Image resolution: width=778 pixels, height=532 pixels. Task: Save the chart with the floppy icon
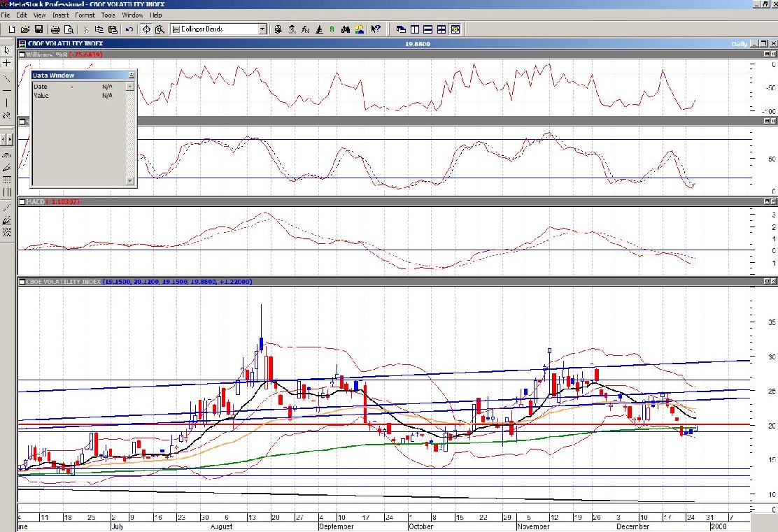pos(38,29)
